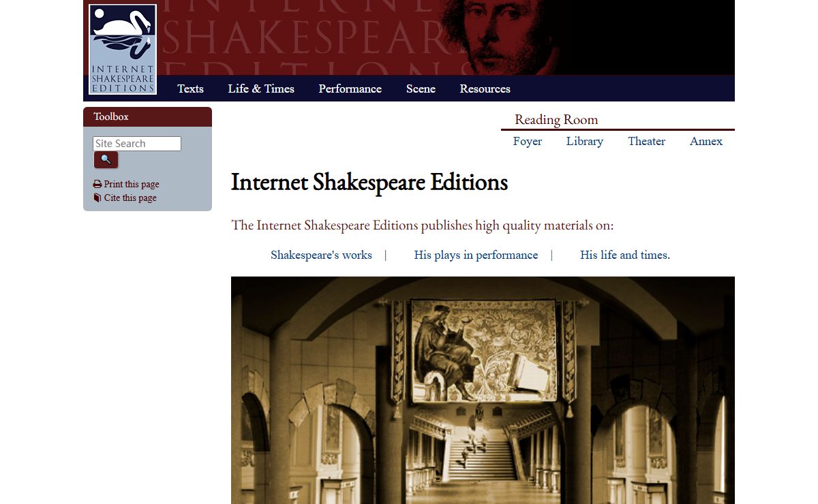Click the Reading Room heading
The image size is (818, 504).
(x=556, y=120)
